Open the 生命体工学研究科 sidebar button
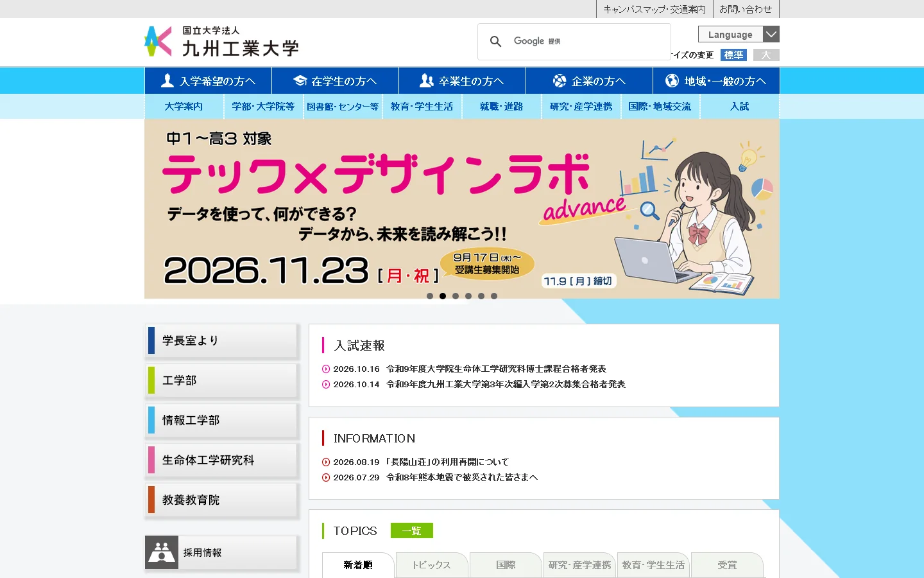Image resolution: width=924 pixels, height=578 pixels. 222,460
